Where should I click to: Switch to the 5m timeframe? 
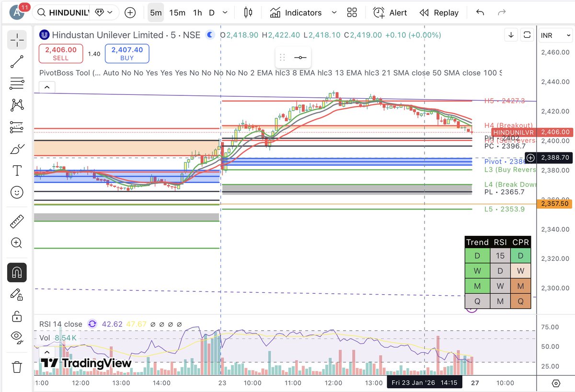[x=156, y=12]
